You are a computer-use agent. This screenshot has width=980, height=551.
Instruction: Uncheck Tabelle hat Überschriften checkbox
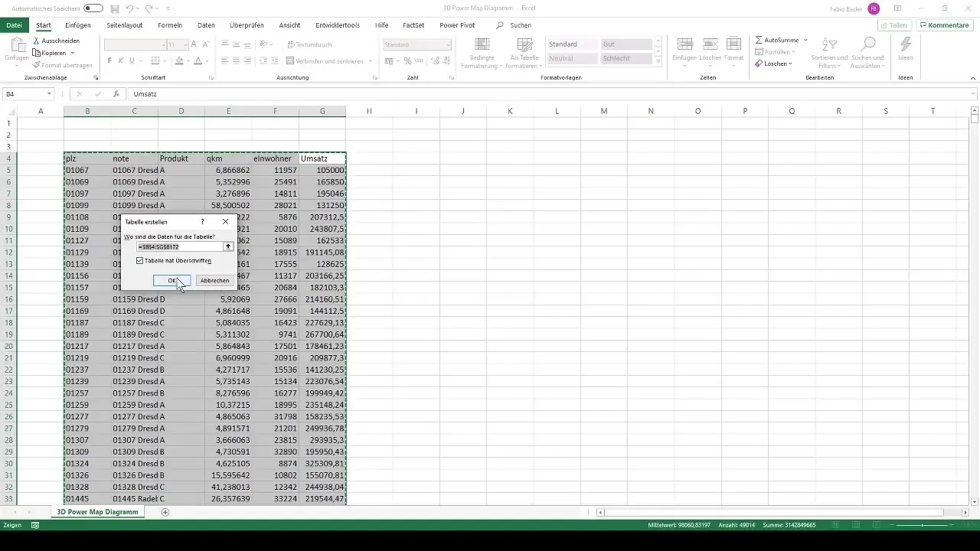click(x=139, y=261)
